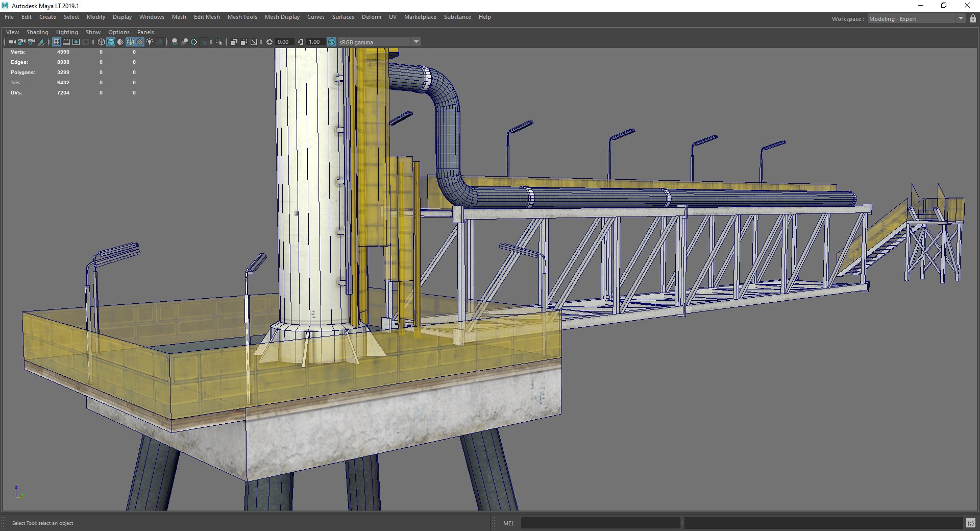Open the Shading panel menu
Screen dimensions: 980x531
click(x=37, y=32)
